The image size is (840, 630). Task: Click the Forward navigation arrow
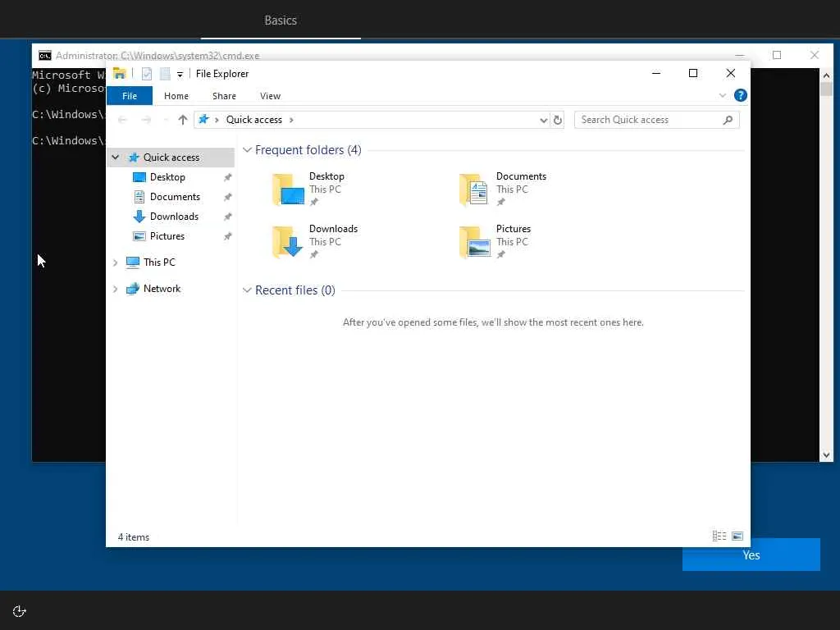pyautogui.click(x=146, y=120)
